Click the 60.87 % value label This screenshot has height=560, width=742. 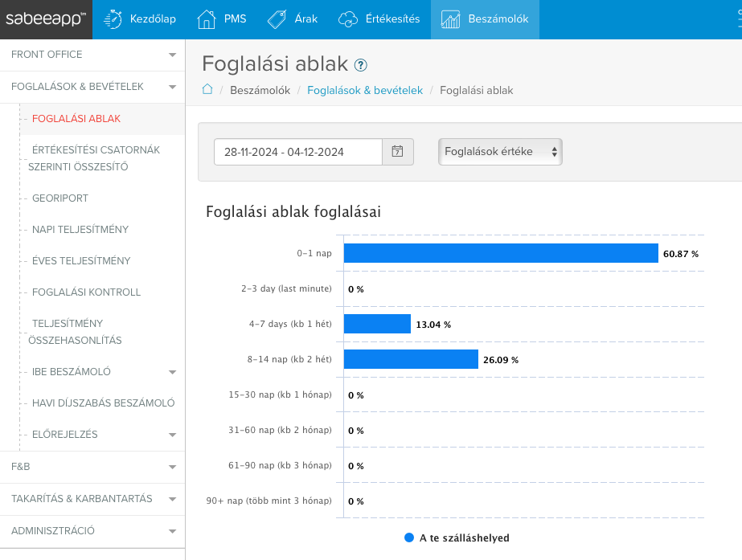(x=680, y=254)
